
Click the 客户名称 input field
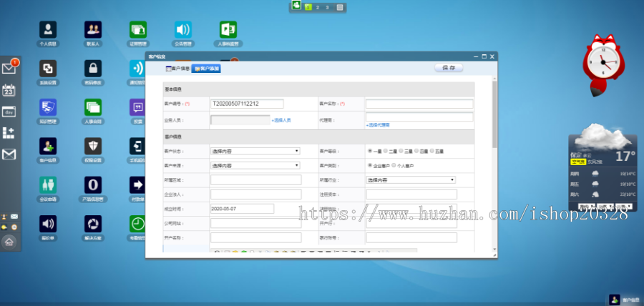pos(419,104)
